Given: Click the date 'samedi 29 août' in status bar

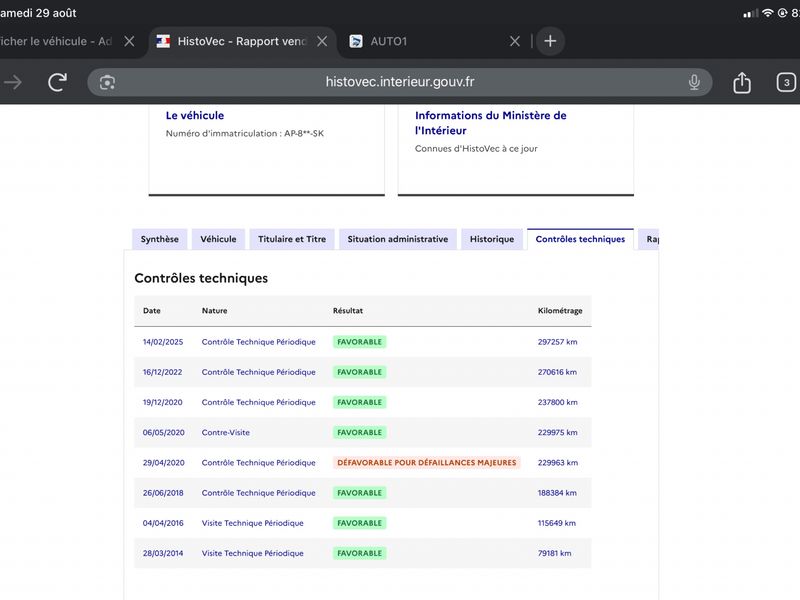Looking at the screenshot, I should (x=38, y=13).
